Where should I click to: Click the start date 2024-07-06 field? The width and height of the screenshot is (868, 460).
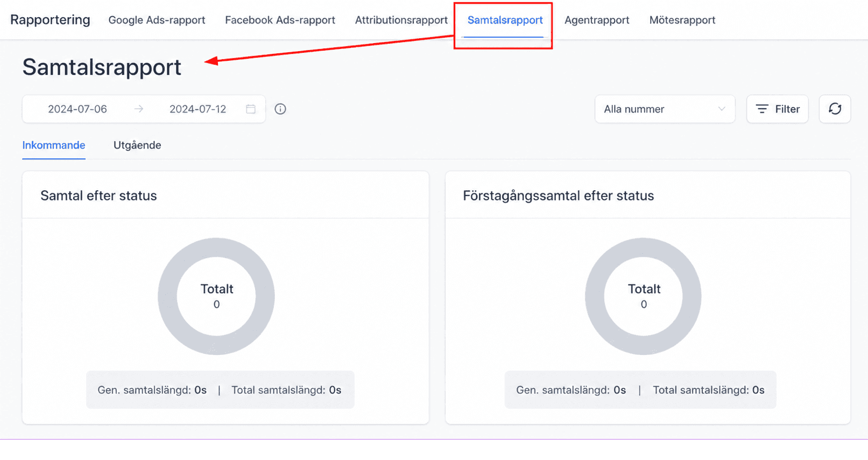[x=77, y=109]
